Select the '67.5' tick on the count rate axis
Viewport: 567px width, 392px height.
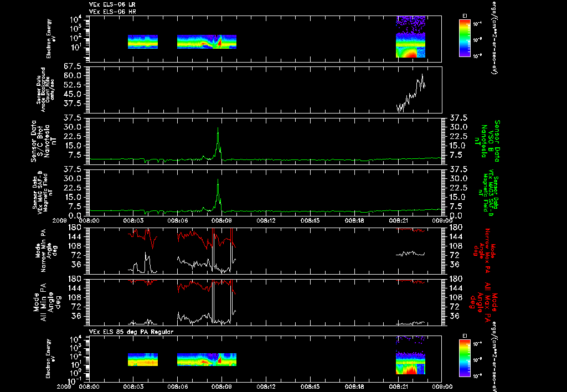73,66
